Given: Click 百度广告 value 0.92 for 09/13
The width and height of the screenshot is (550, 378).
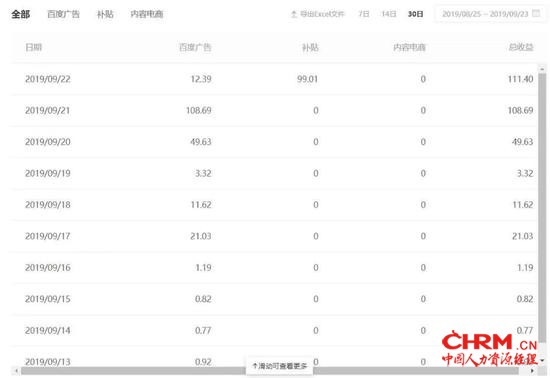Looking at the screenshot, I should coord(203,362).
